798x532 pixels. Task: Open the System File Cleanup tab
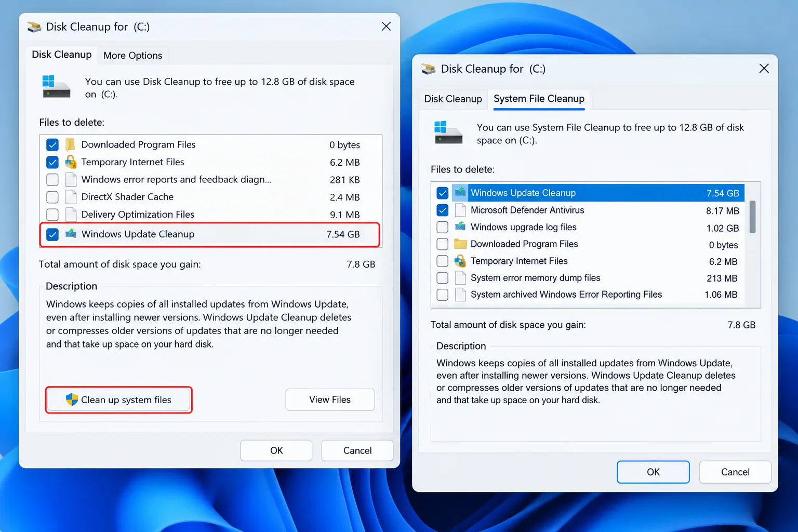pyautogui.click(x=539, y=99)
